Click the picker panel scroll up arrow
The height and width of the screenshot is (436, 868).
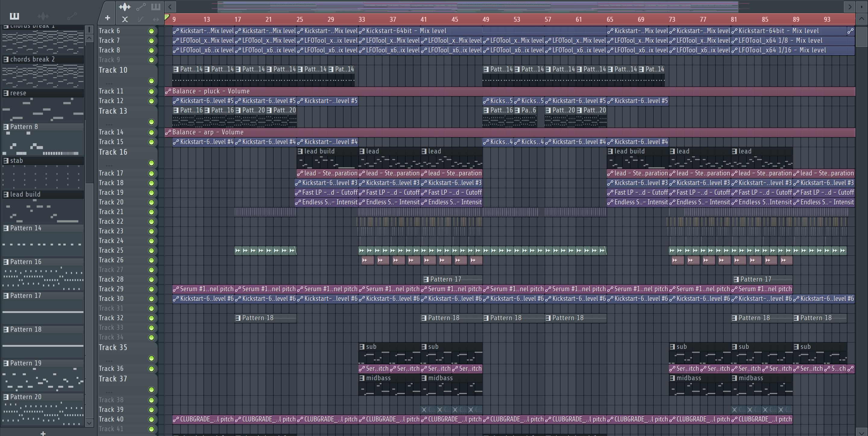click(89, 38)
